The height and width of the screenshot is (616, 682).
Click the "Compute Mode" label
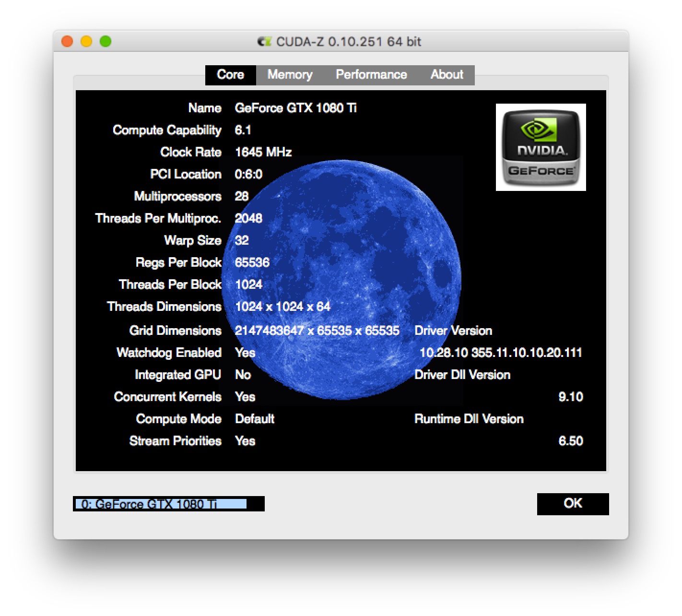click(179, 419)
